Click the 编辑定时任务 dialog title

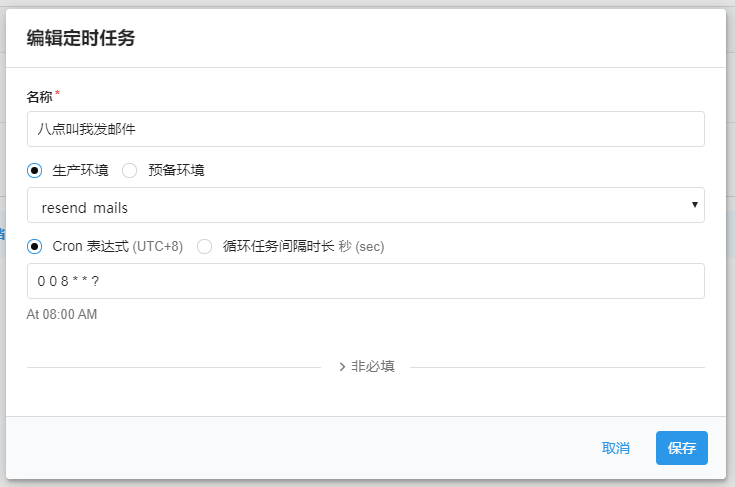point(80,39)
